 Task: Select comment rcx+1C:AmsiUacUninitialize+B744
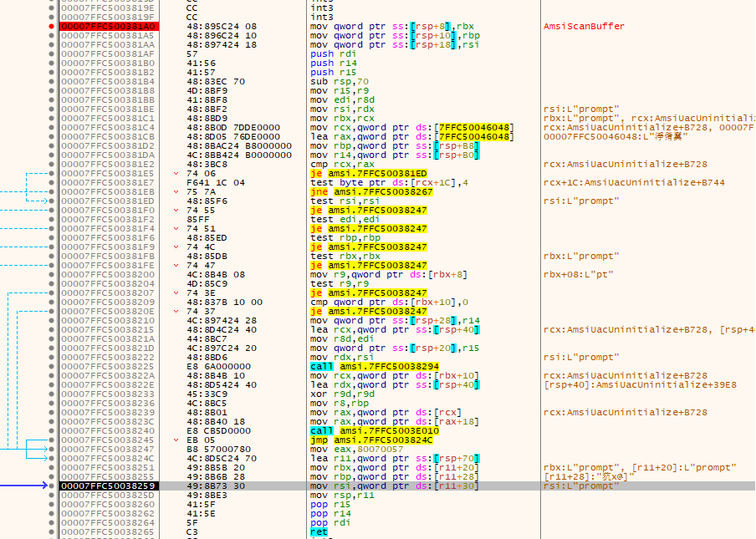pyautogui.click(x=634, y=182)
